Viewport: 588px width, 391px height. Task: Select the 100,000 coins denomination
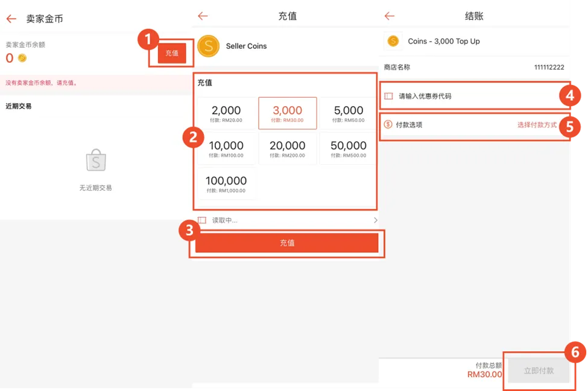(x=226, y=184)
